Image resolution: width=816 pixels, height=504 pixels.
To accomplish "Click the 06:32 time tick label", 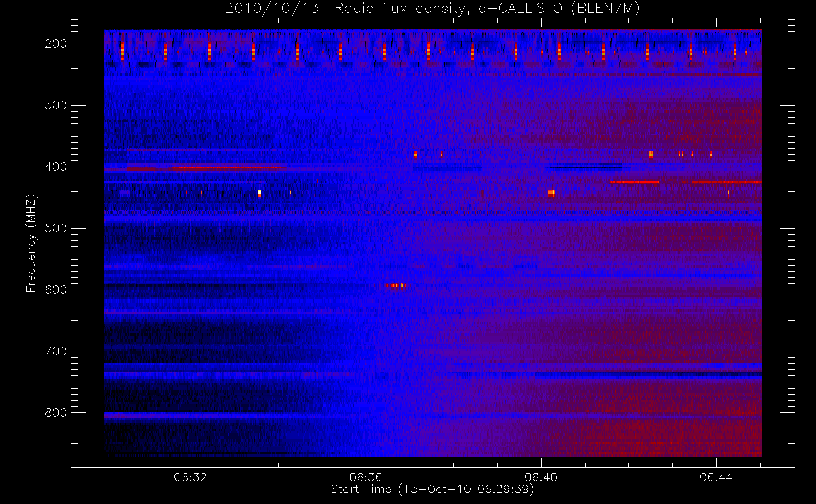I will click(191, 477).
